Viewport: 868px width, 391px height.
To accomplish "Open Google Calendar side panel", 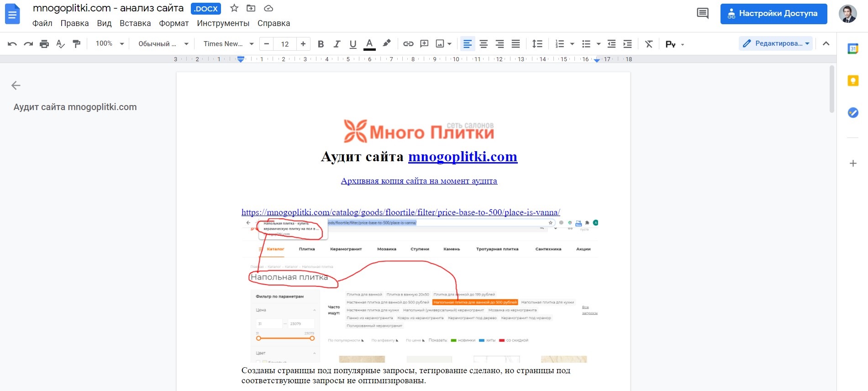I will 853,48.
